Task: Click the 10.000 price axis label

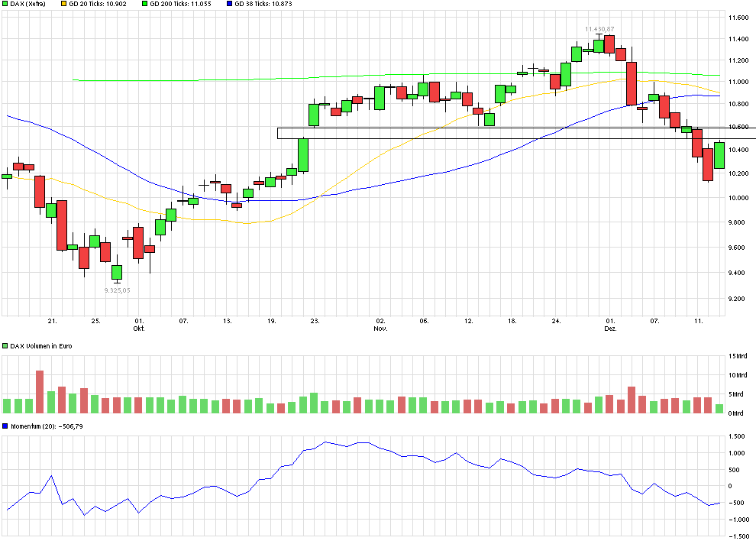Action: click(x=738, y=198)
